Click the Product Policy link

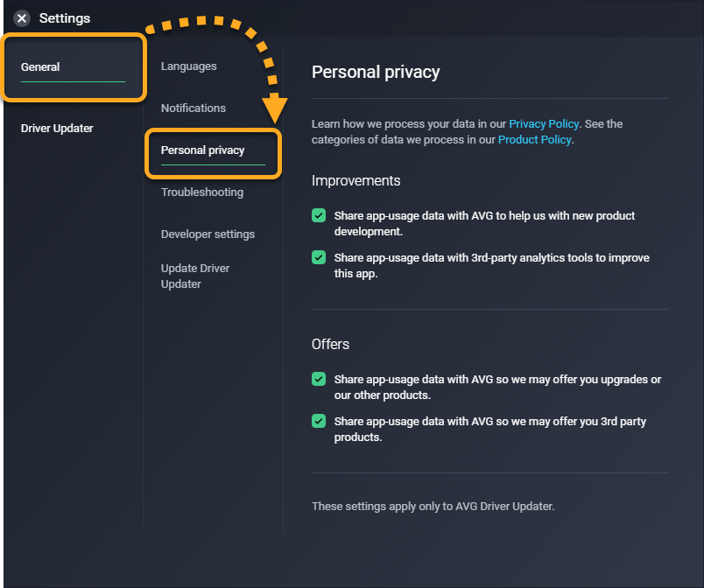[x=534, y=139]
